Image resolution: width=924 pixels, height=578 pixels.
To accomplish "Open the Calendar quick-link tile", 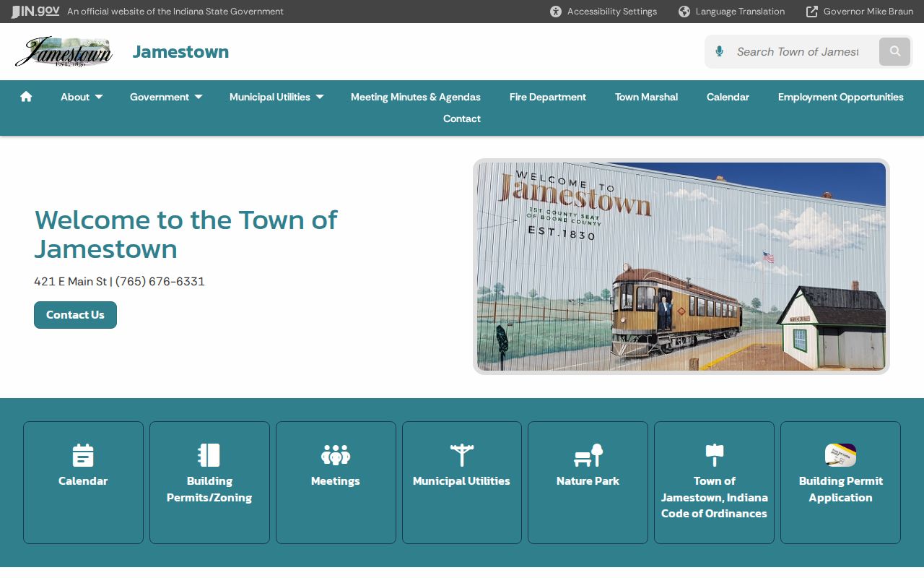I will [x=83, y=483].
